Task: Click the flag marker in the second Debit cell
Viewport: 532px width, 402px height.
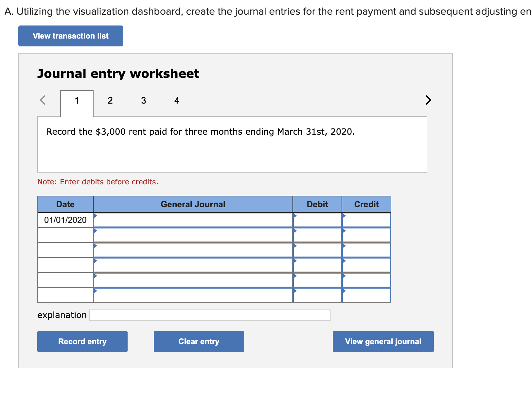Action: 294,231
